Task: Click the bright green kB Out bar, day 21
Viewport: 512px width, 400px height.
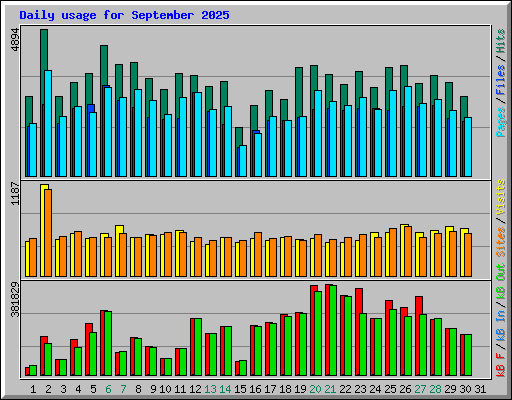Action: tap(333, 330)
